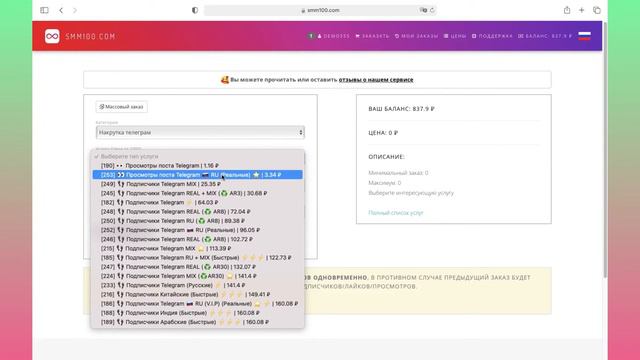Viewport: 640px width, 360px height.
Task: Click the Выберите интересующую услугу text
Action: (x=411, y=193)
